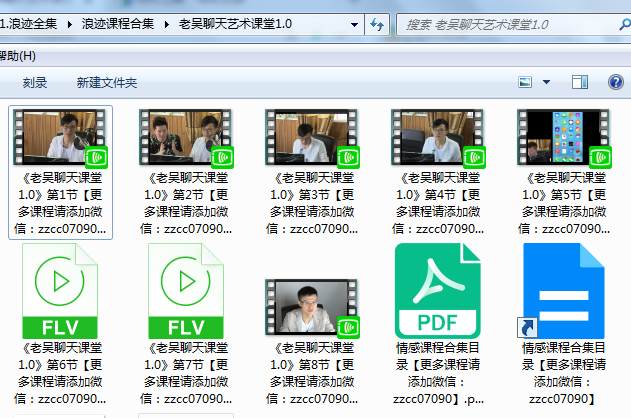The height and width of the screenshot is (418, 631).
Task: Select the 第6节 file name label
Action: pyautogui.click(x=60, y=373)
